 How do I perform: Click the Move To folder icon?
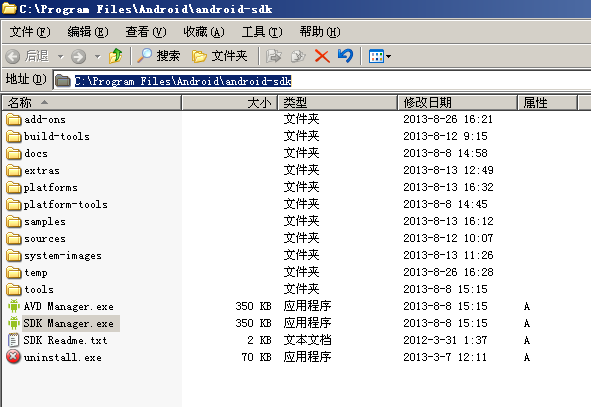[x=274, y=57]
